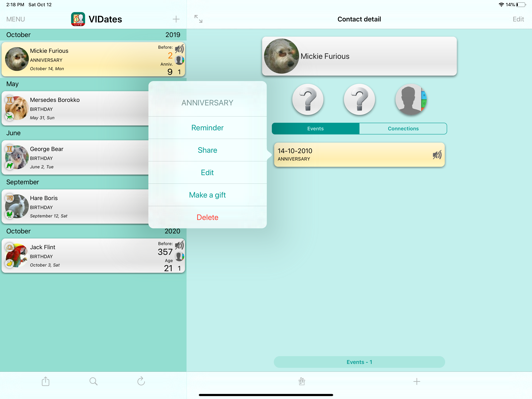Tap the Events - 1 bar
Screen dimensions: 532x399
(x=359, y=362)
